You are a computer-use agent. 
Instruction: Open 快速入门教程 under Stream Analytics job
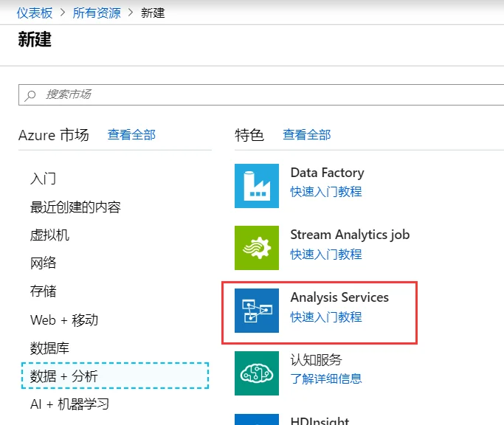[326, 255]
